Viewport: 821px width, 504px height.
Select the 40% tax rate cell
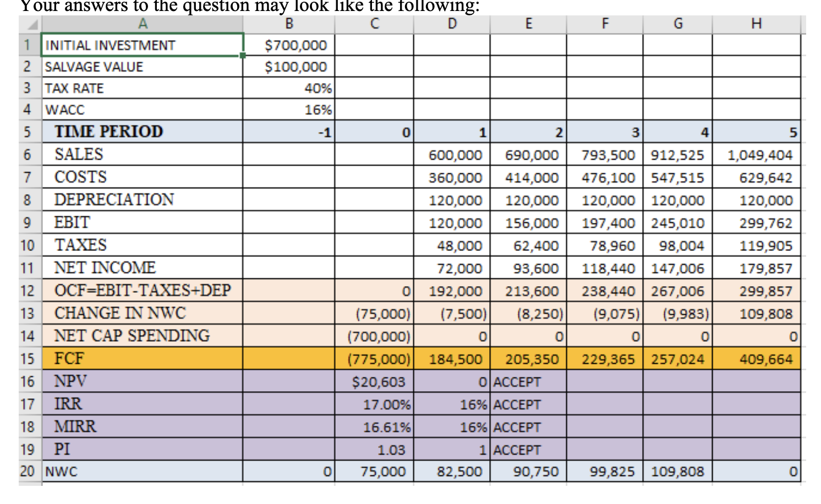coord(288,87)
